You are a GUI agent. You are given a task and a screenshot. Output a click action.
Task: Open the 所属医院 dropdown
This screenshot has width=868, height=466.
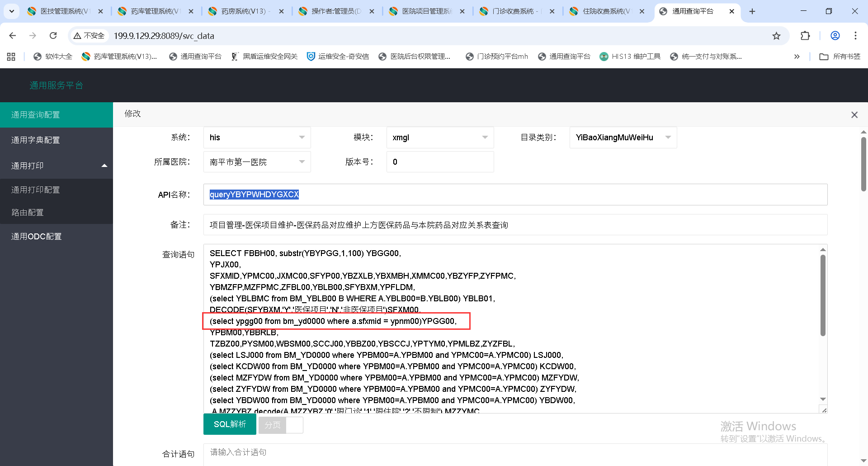[x=257, y=162]
